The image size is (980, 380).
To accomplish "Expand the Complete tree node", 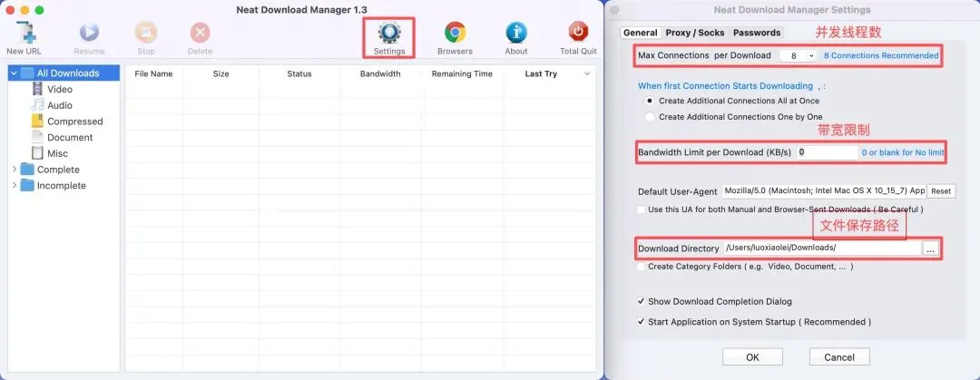I will pyautogui.click(x=14, y=170).
